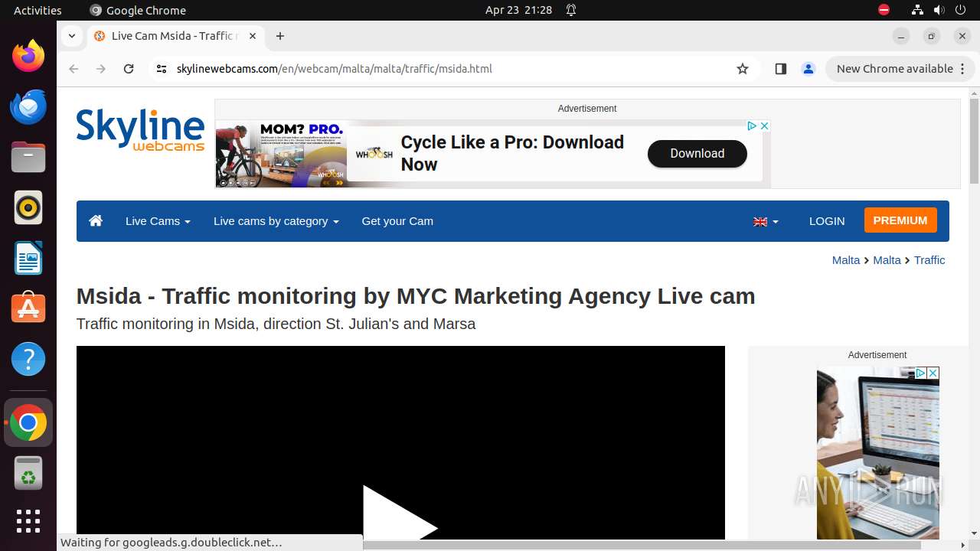Click the red do-not-disturb tray indicator

tap(884, 10)
